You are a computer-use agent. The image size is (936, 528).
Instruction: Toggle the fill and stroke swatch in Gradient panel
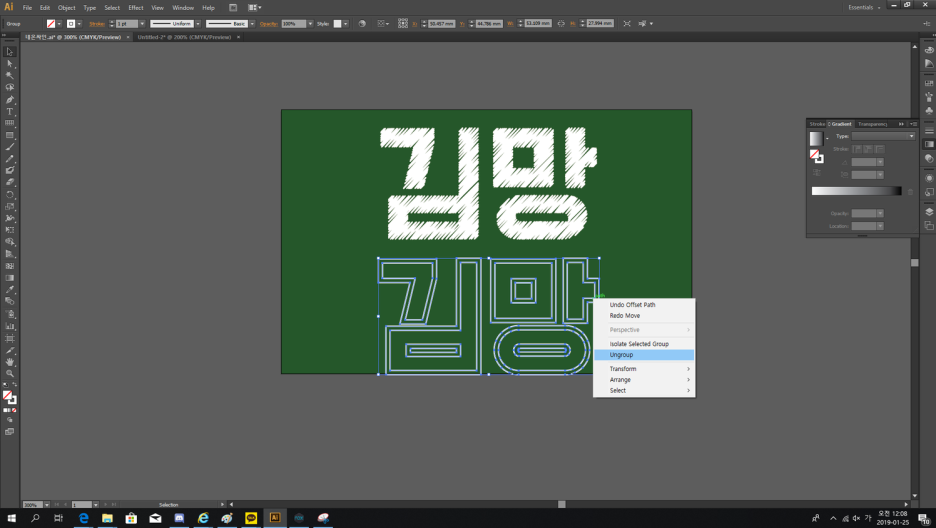816,156
